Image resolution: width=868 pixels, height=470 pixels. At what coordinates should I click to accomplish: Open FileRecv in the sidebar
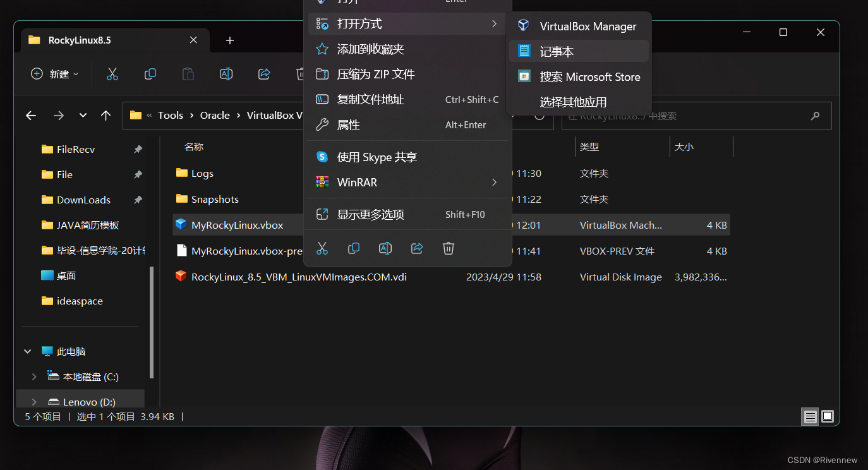point(76,149)
